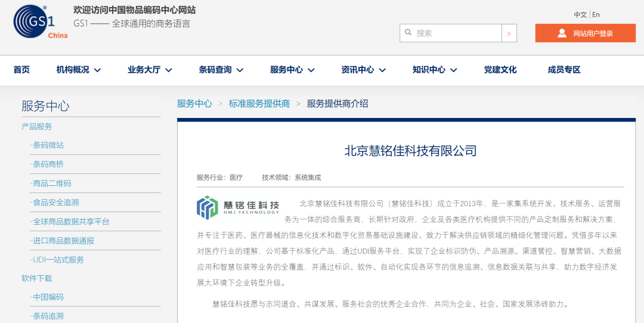Click the 服务中心 sidebar heading
Viewport: 644px width, 323px height.
tap(45, 106)
